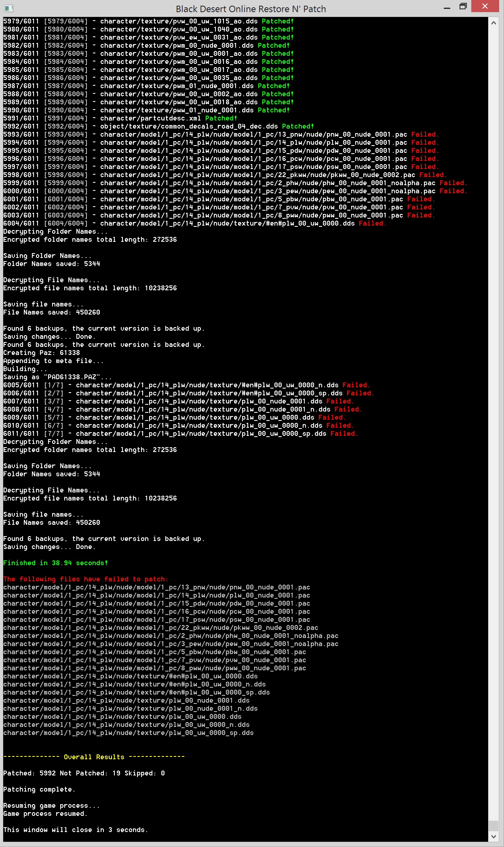The width and height of the screenshot is (504, 847).
Task: Click the vertical scrollbar thumb
Action: 493,825
